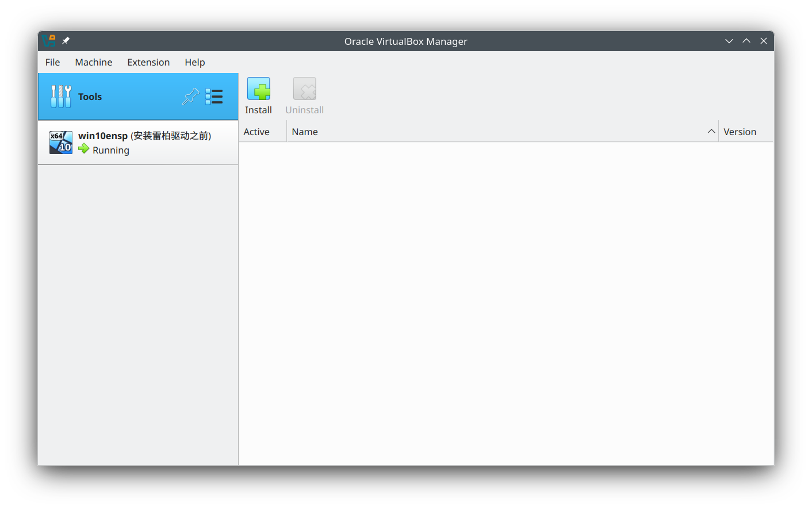Screen dimensions: 812x510
Task: Open the Tools hamburger menu icon
Action: coord(214,97)
